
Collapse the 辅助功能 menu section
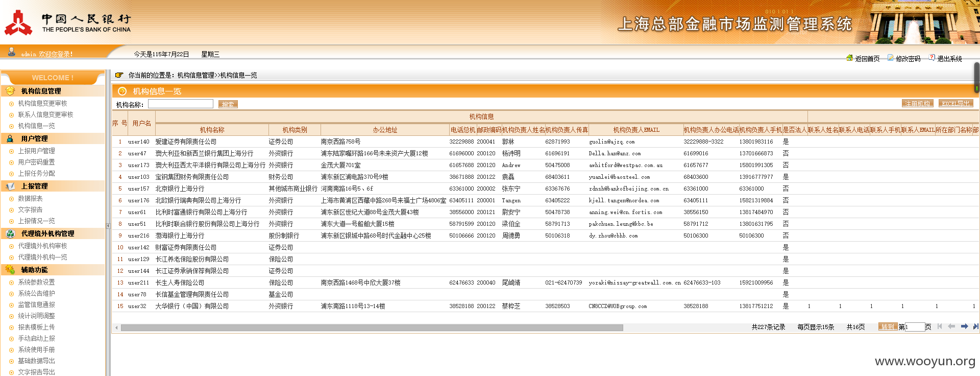pyautogui.click(x=53, y=270)
